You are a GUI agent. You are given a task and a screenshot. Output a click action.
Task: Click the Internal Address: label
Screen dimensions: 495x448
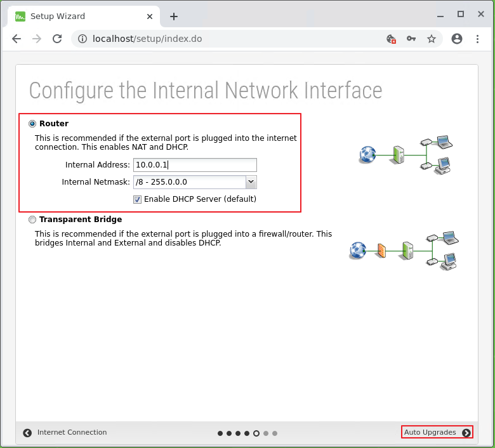[98, 165]
